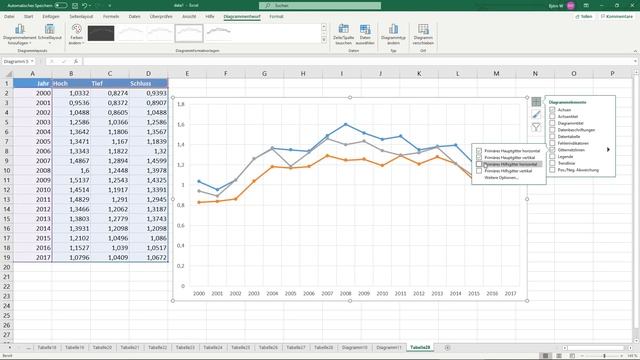This screenshot has width=640, height=360.
Task: Toggle Diagrammtitel checkbox
Action: coord(552,123)
